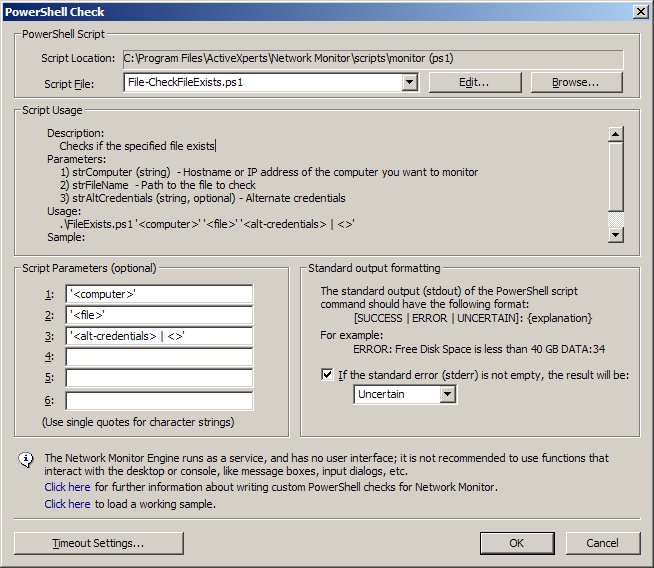Screen dimensions: 654x568
Task: Click link for further information on PowerShell checks
Action: pos(67,487)
